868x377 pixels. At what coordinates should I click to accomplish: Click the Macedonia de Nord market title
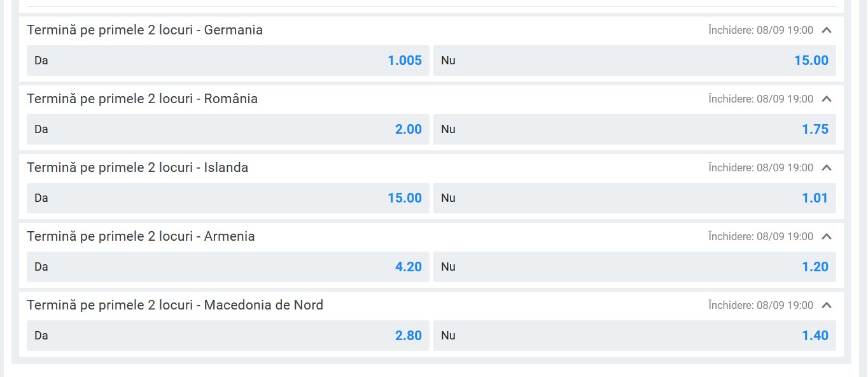[x=175, y=305]
